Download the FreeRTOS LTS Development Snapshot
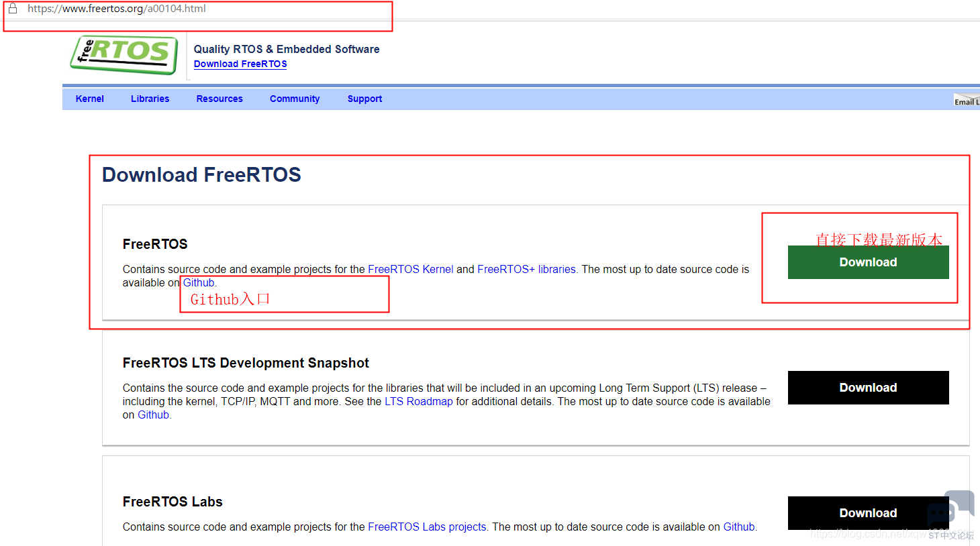This screenshot has width=980, height=546. [x=868, y=388]
